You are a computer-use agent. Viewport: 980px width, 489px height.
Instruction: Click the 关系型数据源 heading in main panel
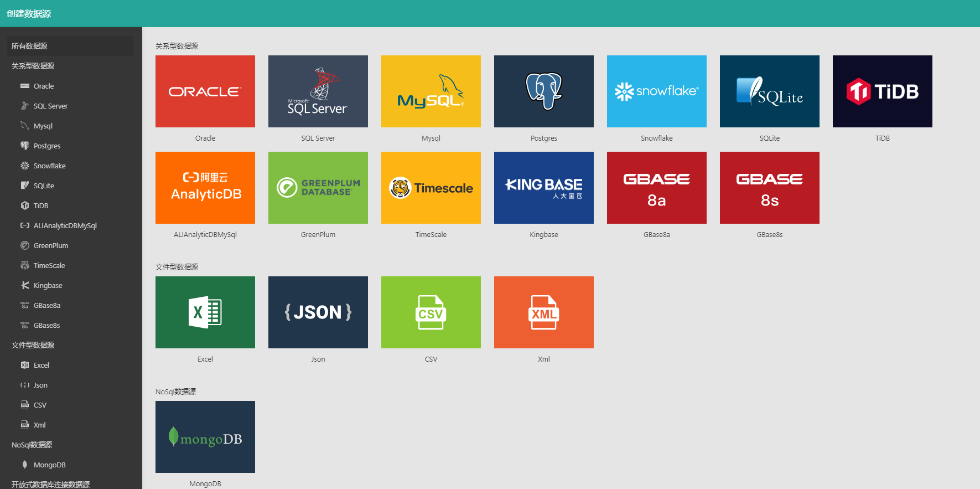[177, 46]
